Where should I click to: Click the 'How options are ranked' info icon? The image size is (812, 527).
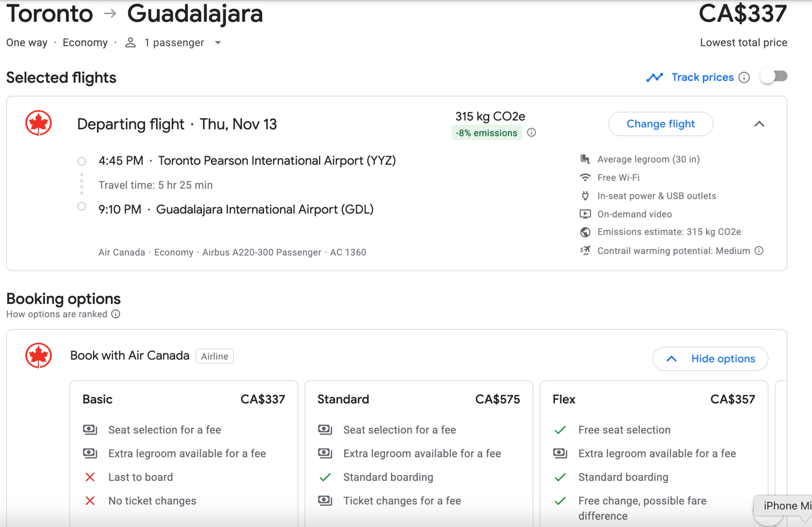(116, 314)
